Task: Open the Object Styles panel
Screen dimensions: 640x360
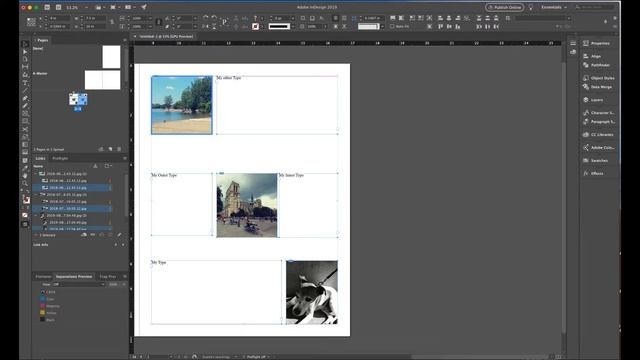Action: click(598, 78)
